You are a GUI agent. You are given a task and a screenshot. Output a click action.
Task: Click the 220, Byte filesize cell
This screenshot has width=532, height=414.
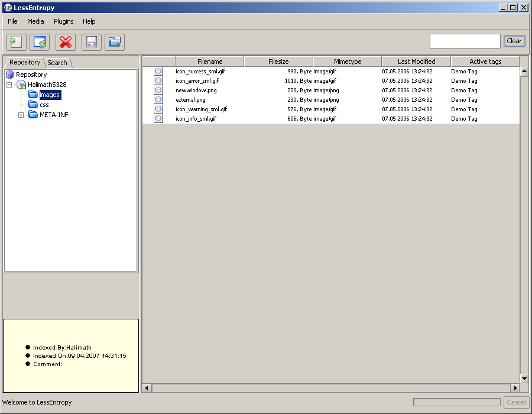(300, 90)
